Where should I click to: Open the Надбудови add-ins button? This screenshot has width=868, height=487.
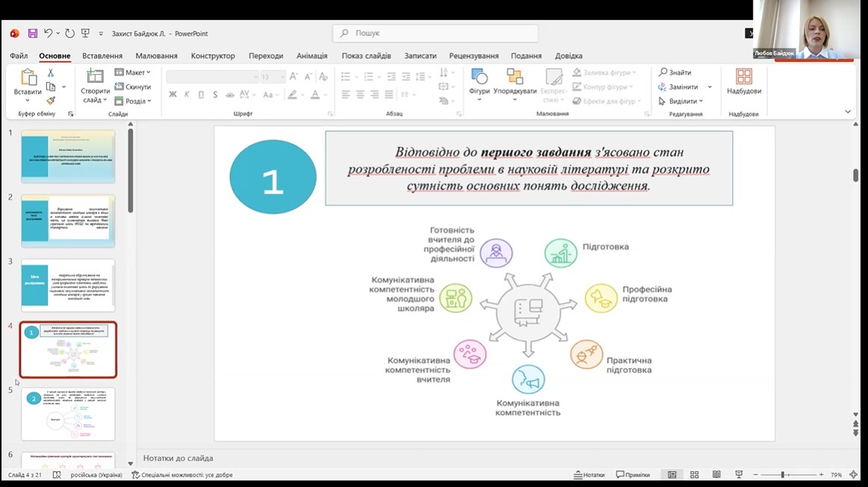coord(744,82)
